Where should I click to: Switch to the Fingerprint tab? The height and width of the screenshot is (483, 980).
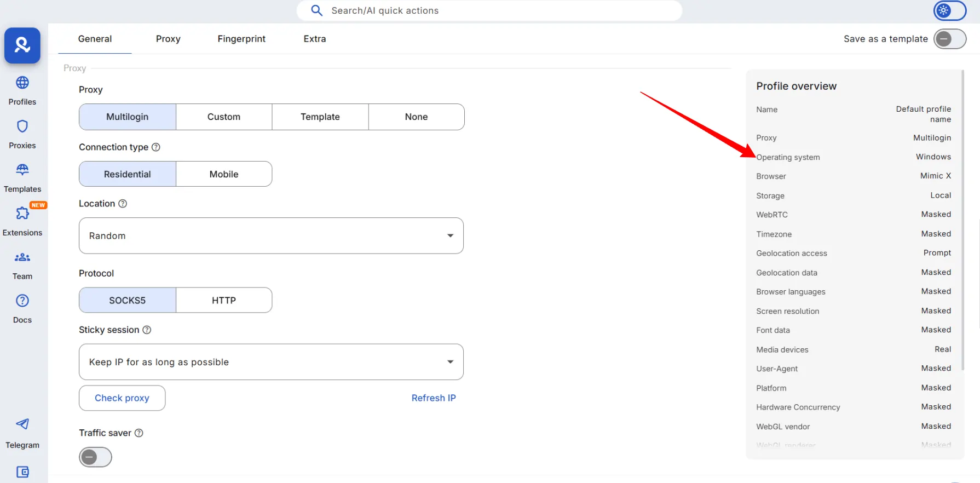pos(241,39)
